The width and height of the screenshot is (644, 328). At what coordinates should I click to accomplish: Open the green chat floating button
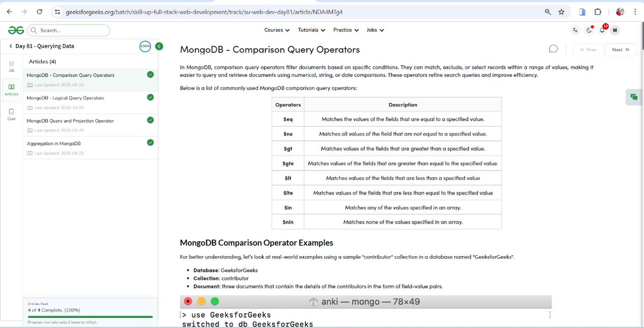(x=634, y=97)
